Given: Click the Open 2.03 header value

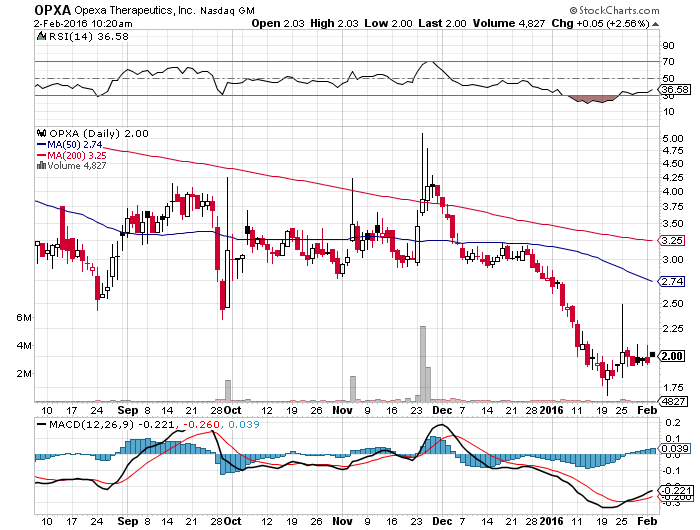Looking at the screenshot, I should (278, 23).
